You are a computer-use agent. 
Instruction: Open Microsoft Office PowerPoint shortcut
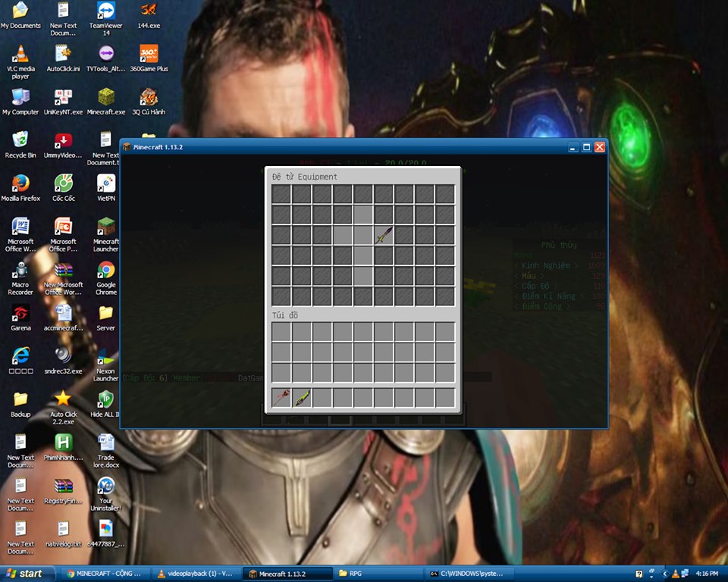(63, 234)
